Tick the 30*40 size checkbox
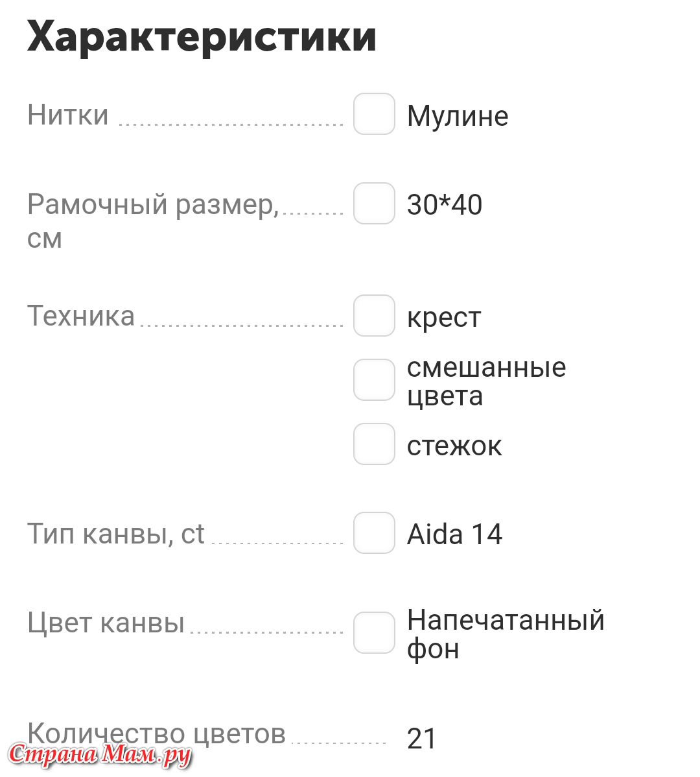Viewport: 700px width, 777px height. 374,204
